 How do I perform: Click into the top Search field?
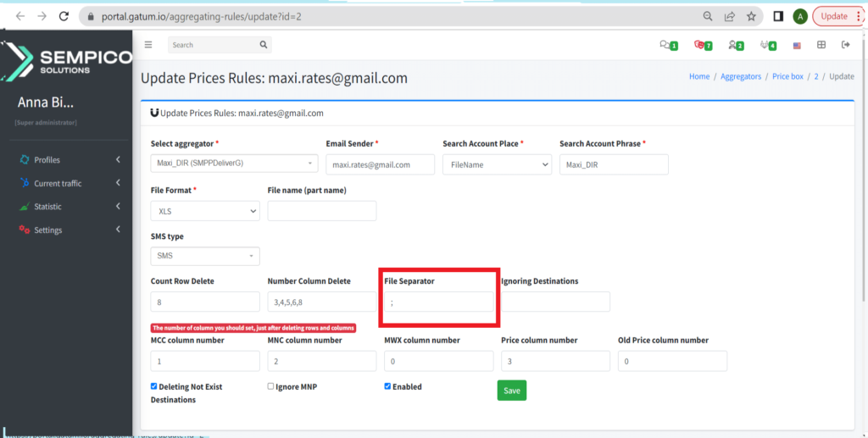click(x=213, y=45)
